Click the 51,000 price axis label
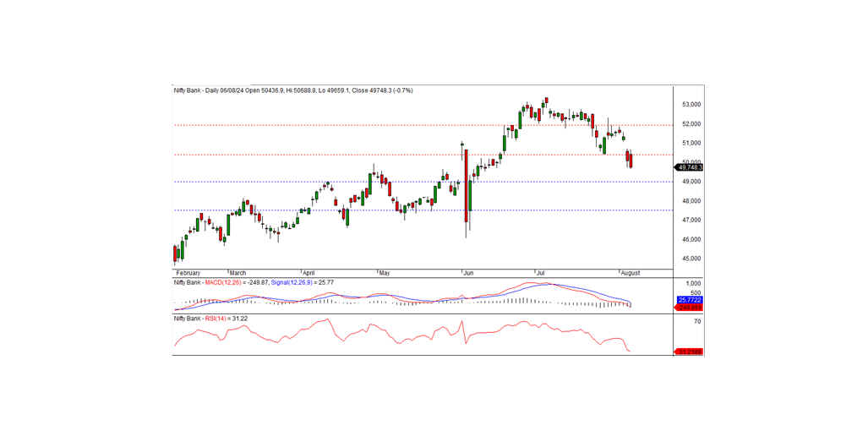868x447 pixels. 692,144
